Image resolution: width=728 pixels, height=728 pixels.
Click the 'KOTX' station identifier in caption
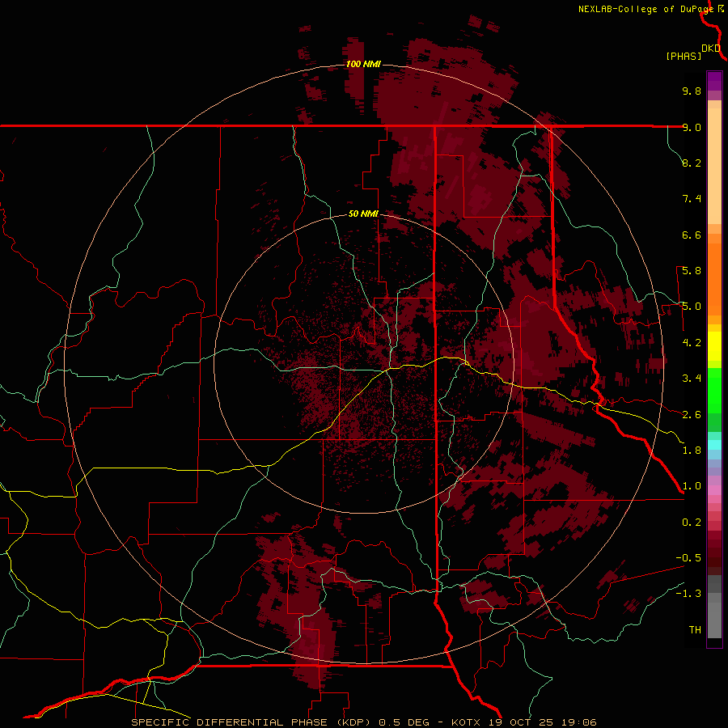468,722
